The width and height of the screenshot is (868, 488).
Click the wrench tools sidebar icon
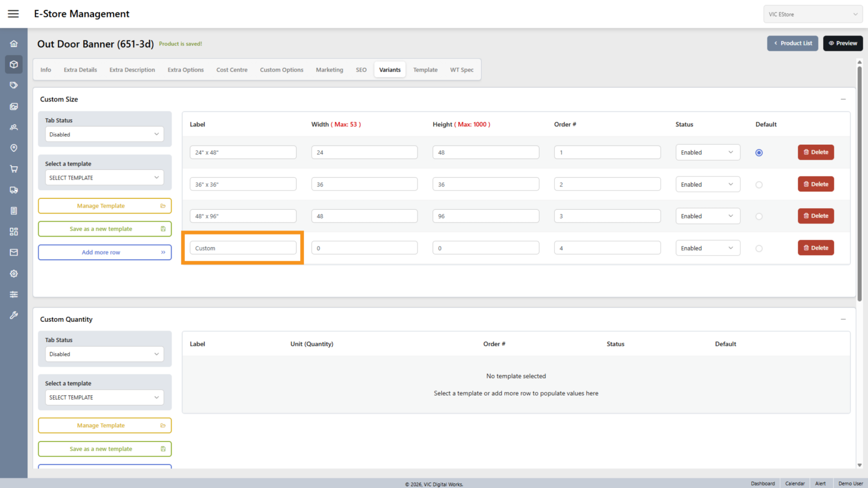pyautogui.click(x=14, y=315)
